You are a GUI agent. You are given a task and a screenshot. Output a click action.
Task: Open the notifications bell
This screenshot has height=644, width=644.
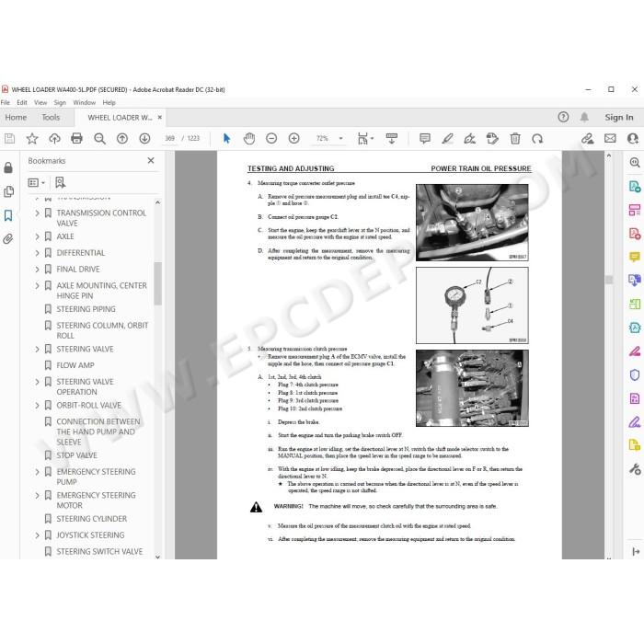coord(584,118)
